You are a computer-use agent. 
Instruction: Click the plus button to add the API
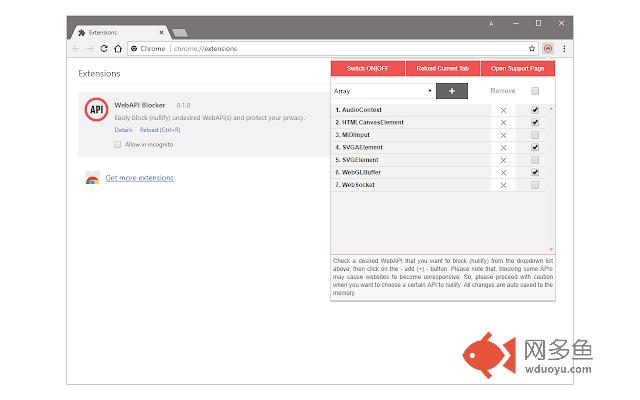(451, 91)
